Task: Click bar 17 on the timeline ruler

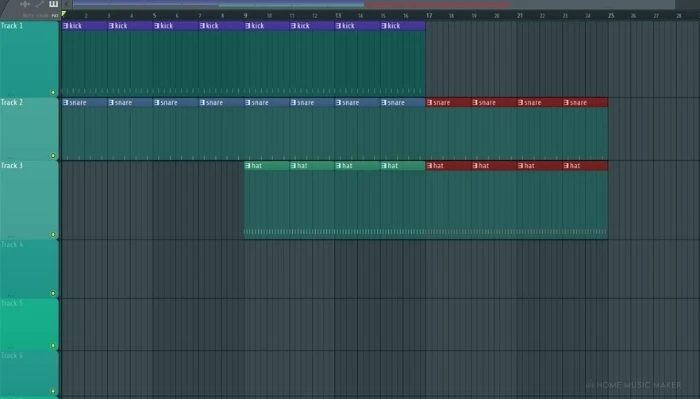Action: tap(429, 16)
